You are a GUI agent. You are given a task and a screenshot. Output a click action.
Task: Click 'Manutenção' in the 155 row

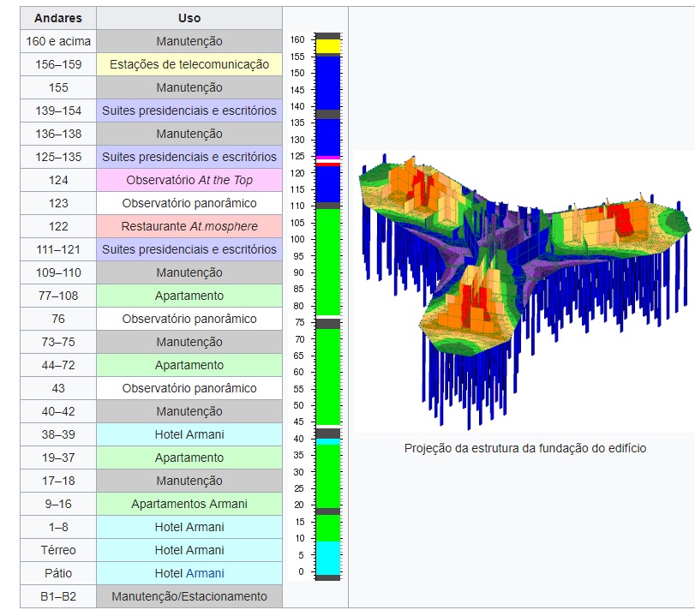click(189, 87)
